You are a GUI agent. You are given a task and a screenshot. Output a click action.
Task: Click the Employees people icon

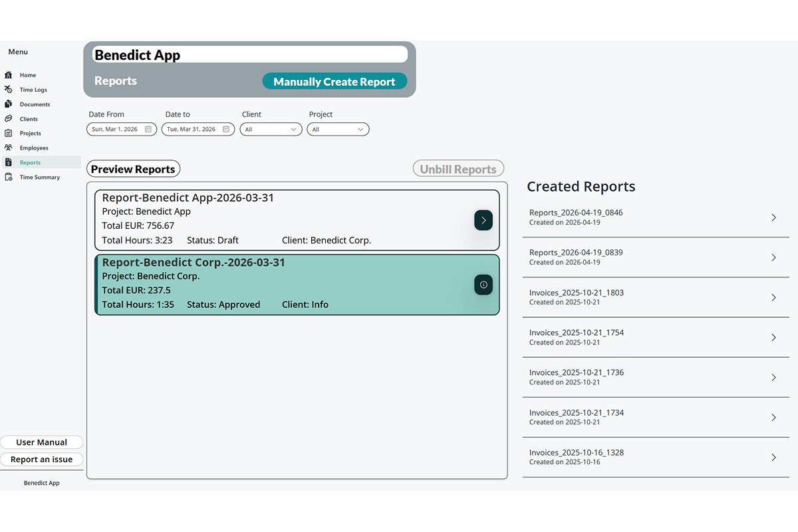pos(8,148)
